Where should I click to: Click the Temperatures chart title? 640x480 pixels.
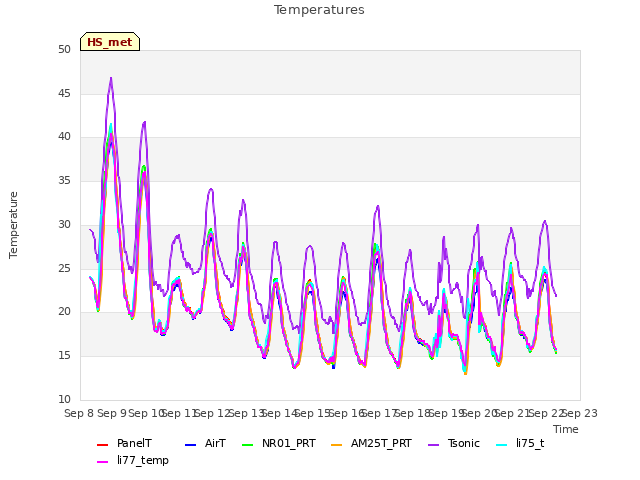pyautogui.click(x=319, y=10)
